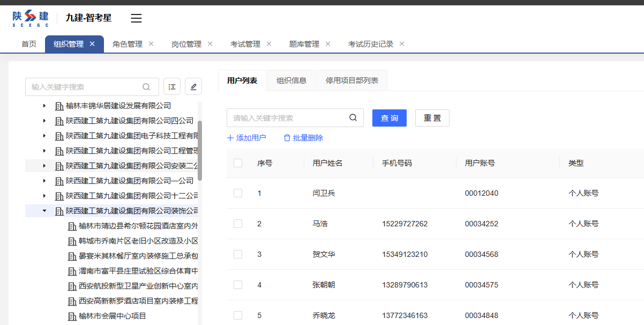Click the organization tree vertical scrollbar
Image resolution: width=644 pixels, height=325 pixels.
coord(200,150)
